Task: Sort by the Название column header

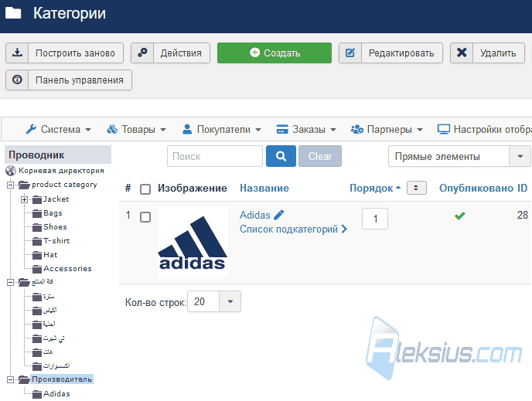Action: click(x=264, y=188)
